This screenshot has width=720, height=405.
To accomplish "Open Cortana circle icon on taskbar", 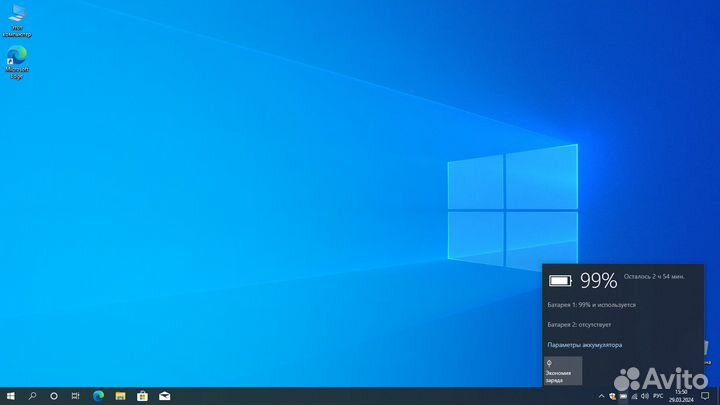I will pos(54,396).
